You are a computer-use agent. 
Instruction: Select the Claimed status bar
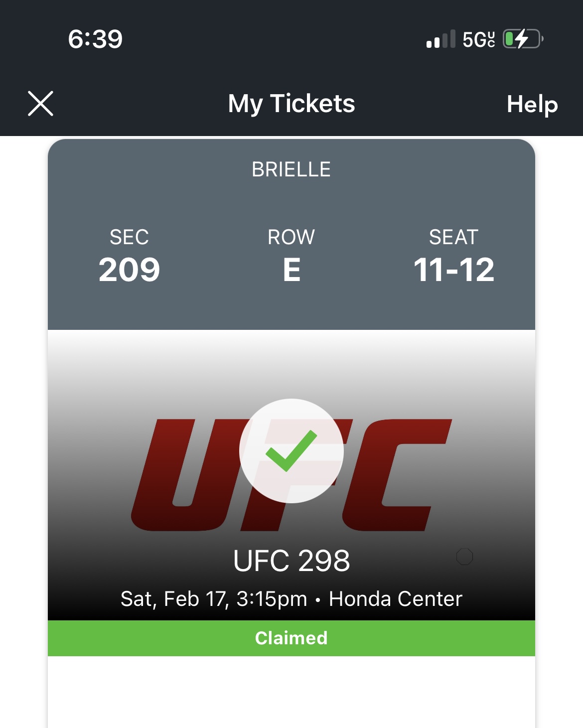(x=291, y=638)
